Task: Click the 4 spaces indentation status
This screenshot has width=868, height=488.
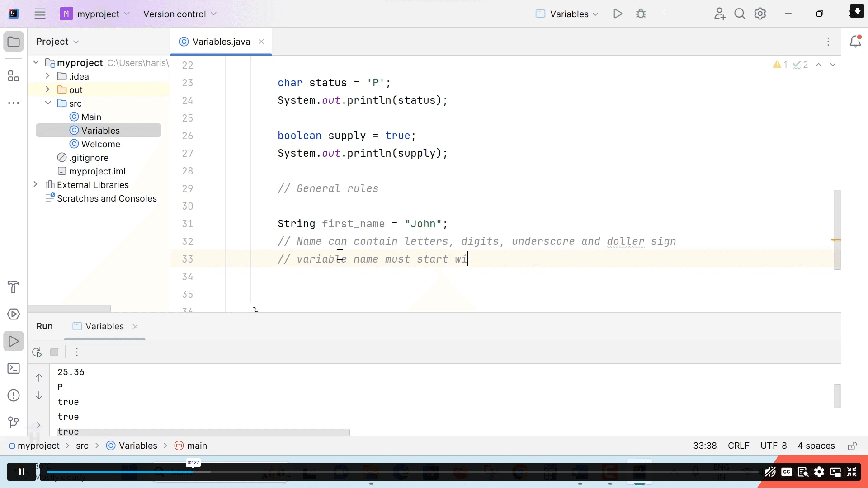Action: pos(816,446)
